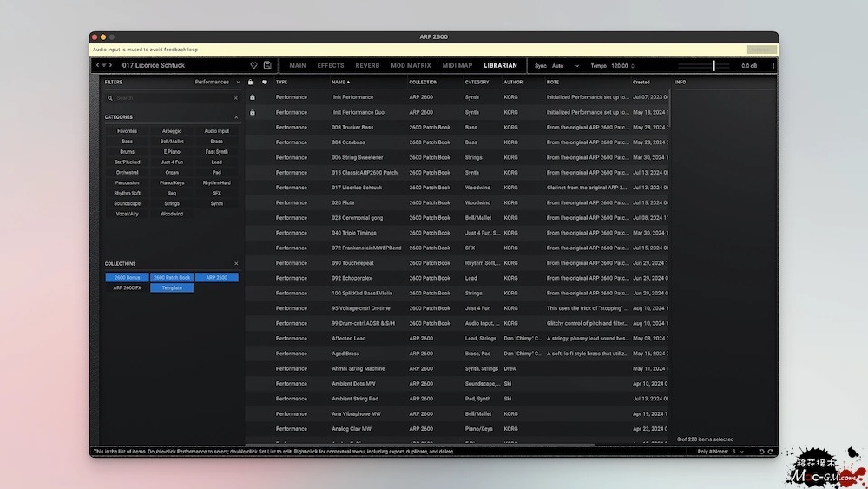
Task: Toggle the Bass category filter
Action: pos(128,142)
